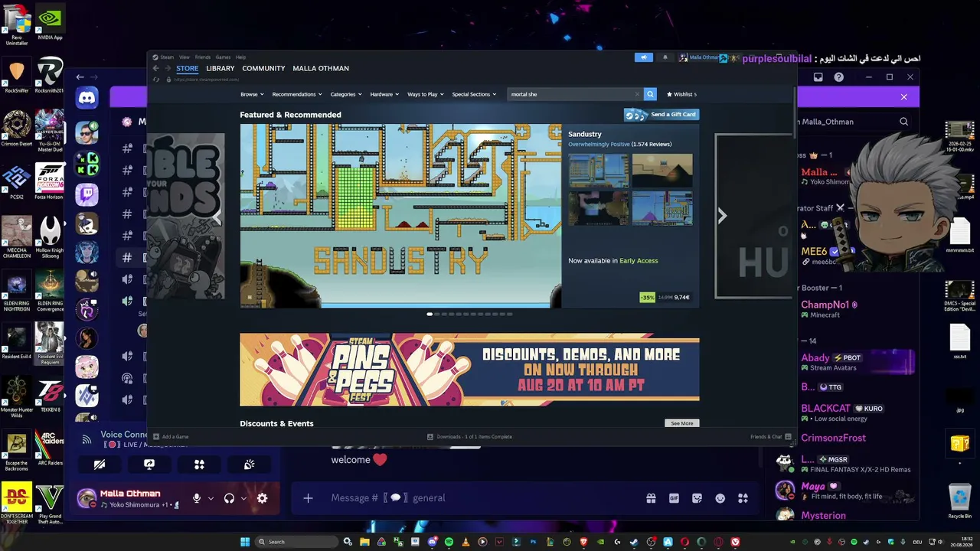Click the Windows Start button
The width and height of the screenshot is (980, 551).
pyautogui.click(x=245, y=542)
